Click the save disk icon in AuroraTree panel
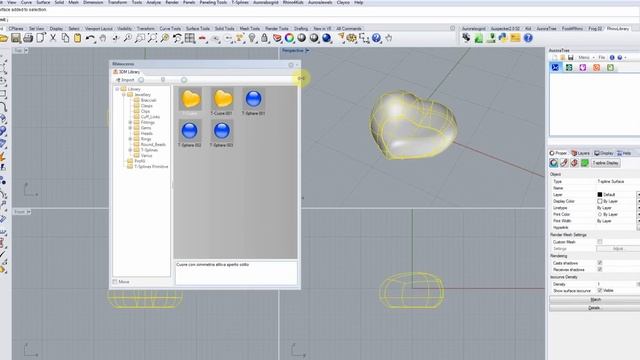Viewport: 640px width, 360px height. pos(571,58)
